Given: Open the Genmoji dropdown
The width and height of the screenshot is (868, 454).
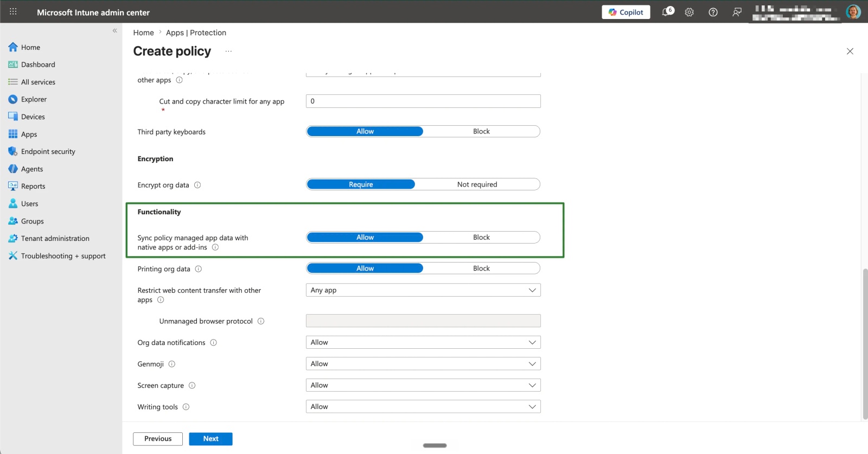Looking at the screenshot, I should (423, 364).
